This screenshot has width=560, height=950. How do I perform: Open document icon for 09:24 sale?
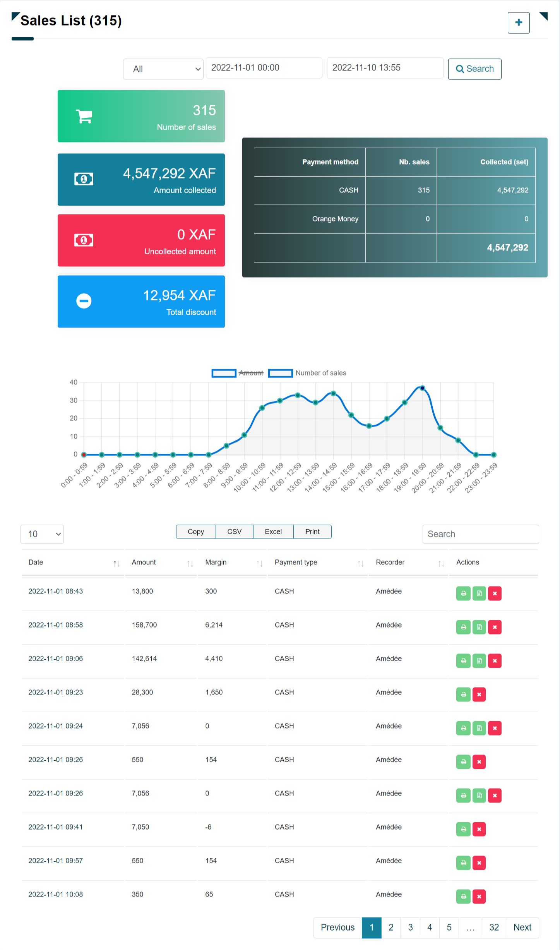479,728
